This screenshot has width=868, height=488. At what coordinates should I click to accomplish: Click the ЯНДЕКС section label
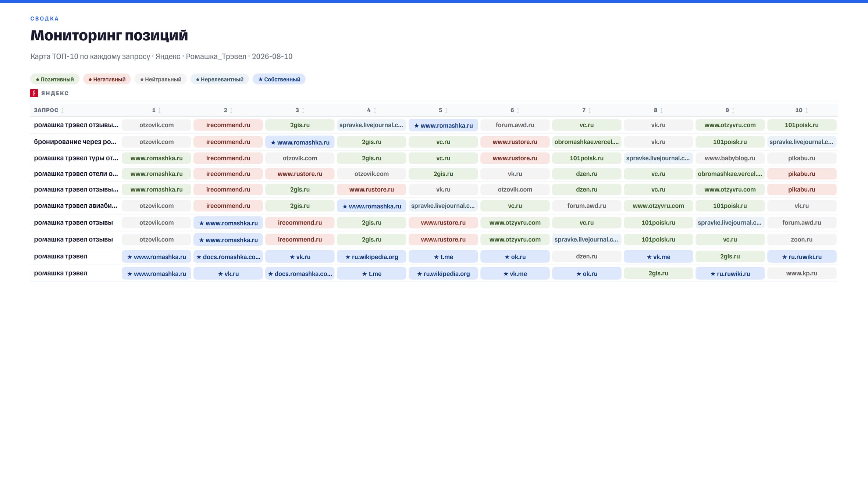[x=55, y=93]
